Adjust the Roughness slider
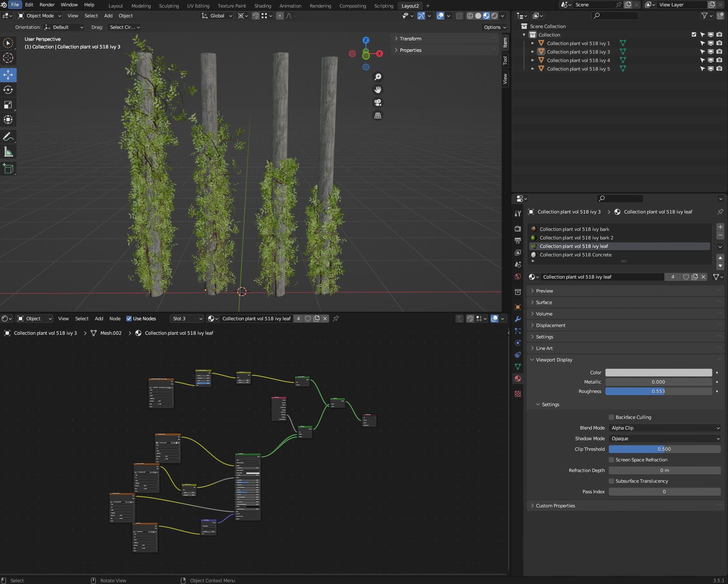The height and width of the screenshot is (584, 728). tap(658, 391)
